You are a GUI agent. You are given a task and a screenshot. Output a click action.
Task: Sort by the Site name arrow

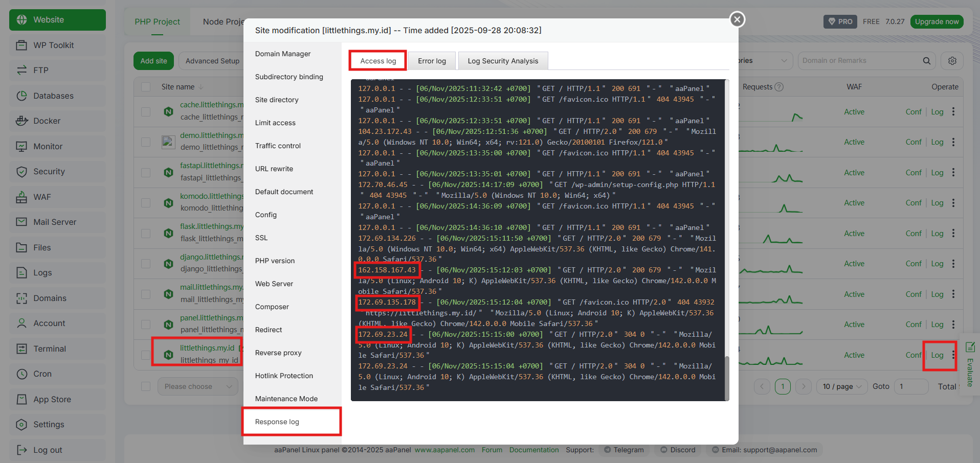201,87
